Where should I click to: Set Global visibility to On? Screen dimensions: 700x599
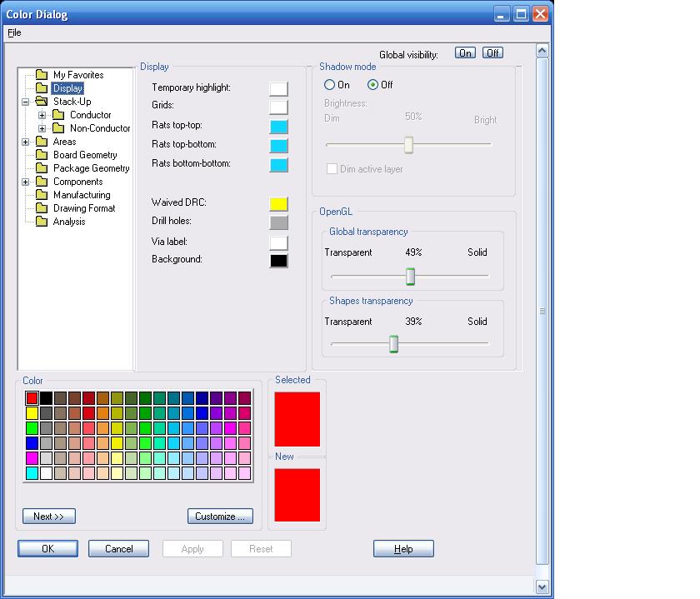(x=465, y=53)
